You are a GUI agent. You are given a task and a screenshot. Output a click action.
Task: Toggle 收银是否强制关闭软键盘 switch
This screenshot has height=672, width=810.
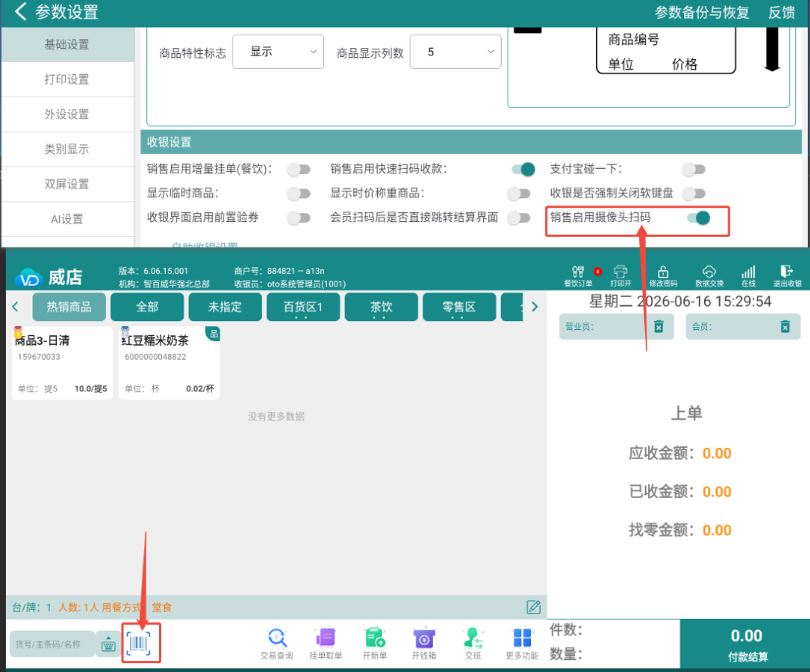pos(694,193)
